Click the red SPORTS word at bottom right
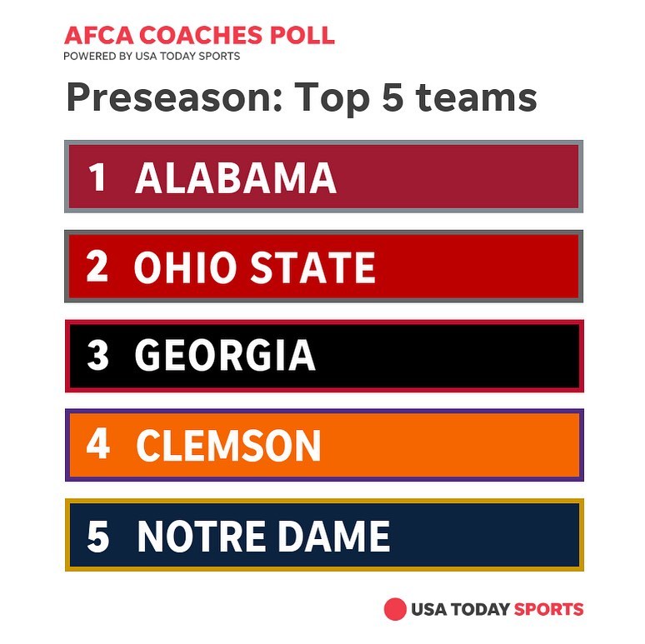Viewport: 645px width, 644px height. tap(548, 610)
